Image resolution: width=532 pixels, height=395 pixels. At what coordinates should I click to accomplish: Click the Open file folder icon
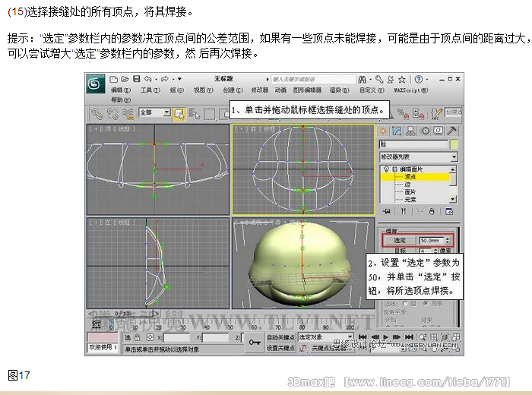pyautogui.click(x=125, y=79)
